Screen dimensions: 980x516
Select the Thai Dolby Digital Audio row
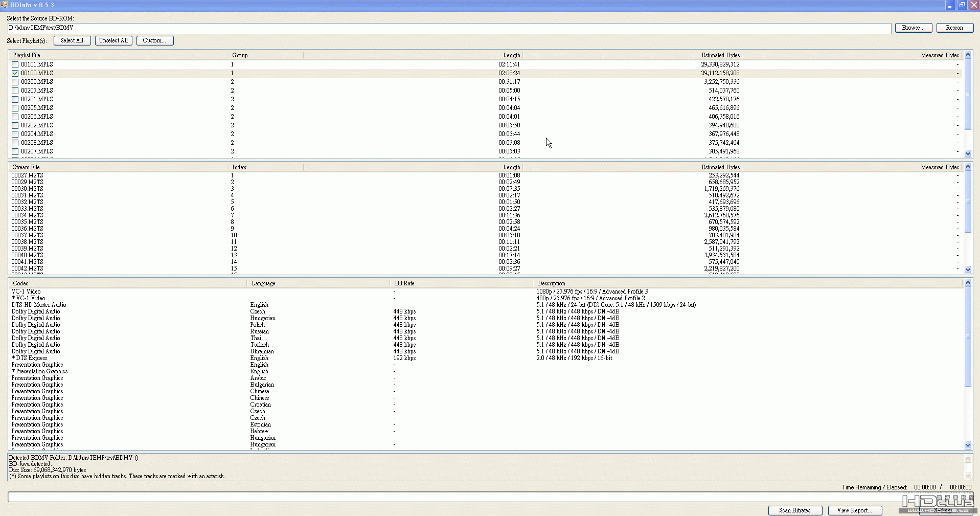pyautogui.click(x=486, y=338)
